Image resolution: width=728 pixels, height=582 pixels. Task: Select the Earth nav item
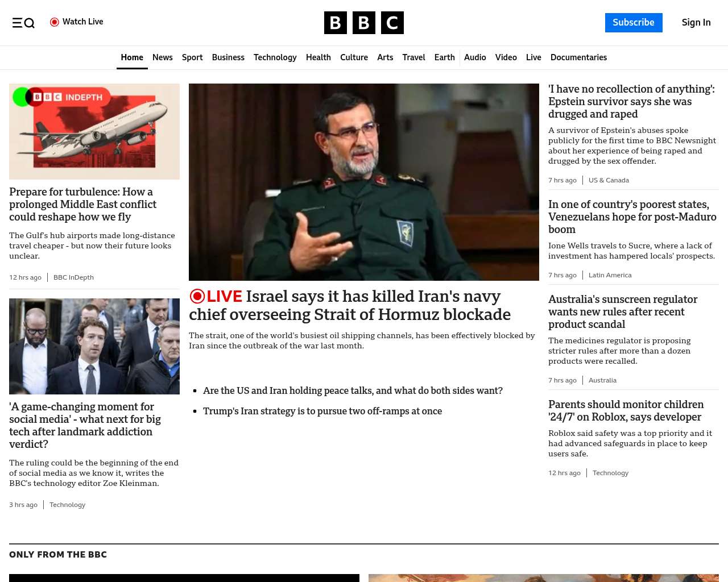pyautogui.click(x=444, y=57)
